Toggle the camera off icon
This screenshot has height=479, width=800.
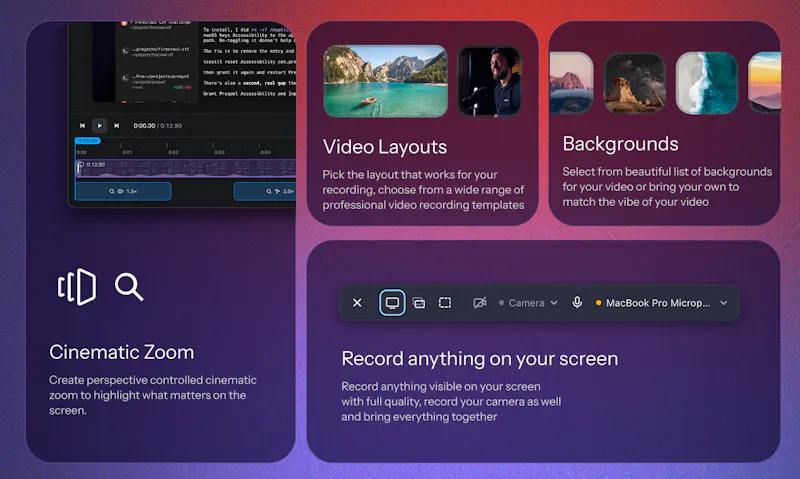coord(479,303)
